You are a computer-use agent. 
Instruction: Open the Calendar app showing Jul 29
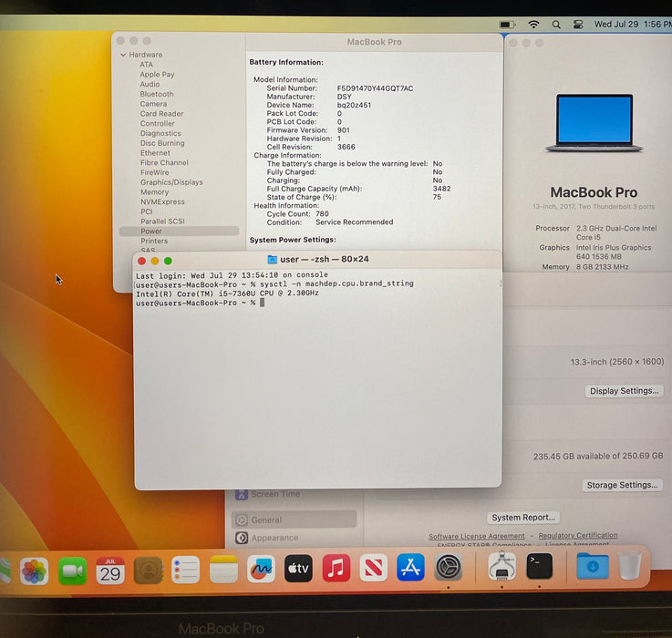click(x=110, y=571)
